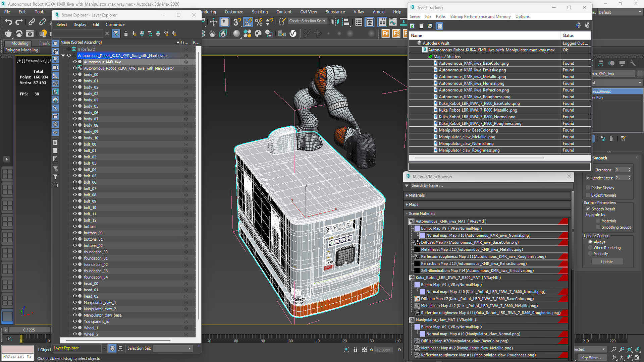The image size is (644, 362).
Task: Click the Key Filters button
Action: pyautogui.click(x=592, y=358)
